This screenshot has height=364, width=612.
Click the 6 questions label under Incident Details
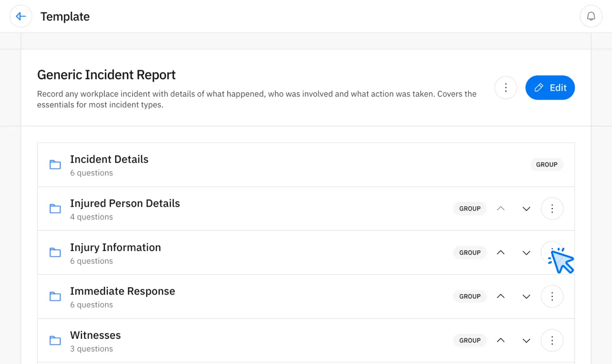(x=91, y=173)
